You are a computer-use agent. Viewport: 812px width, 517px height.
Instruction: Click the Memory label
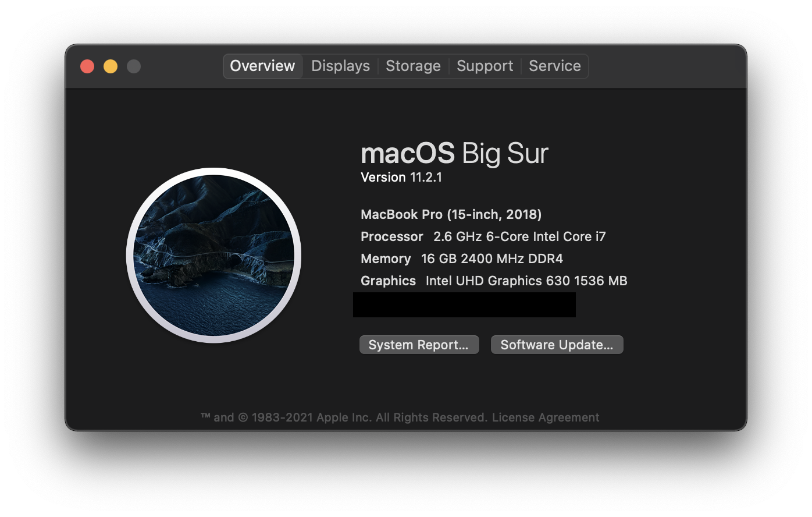[386, 258]
